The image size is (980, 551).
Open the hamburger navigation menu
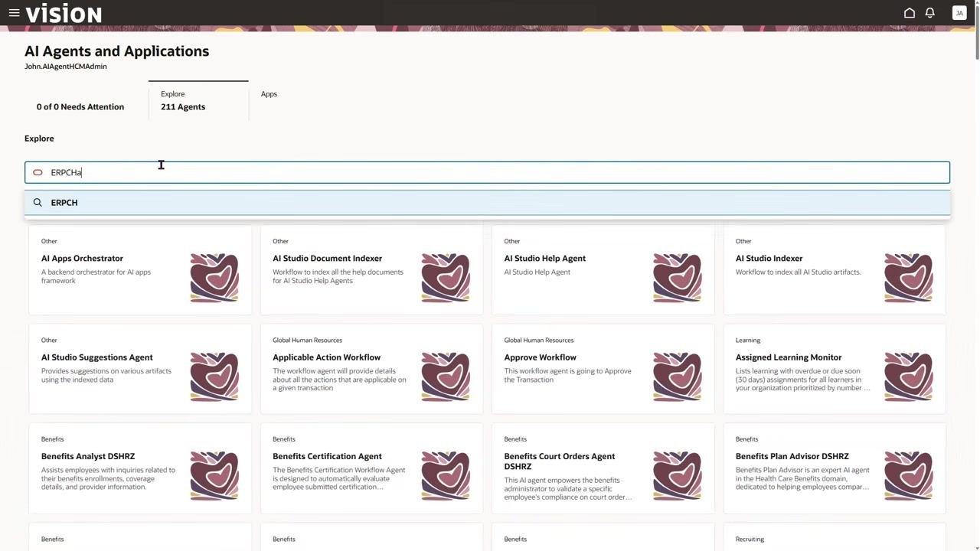tap(14, 13)
